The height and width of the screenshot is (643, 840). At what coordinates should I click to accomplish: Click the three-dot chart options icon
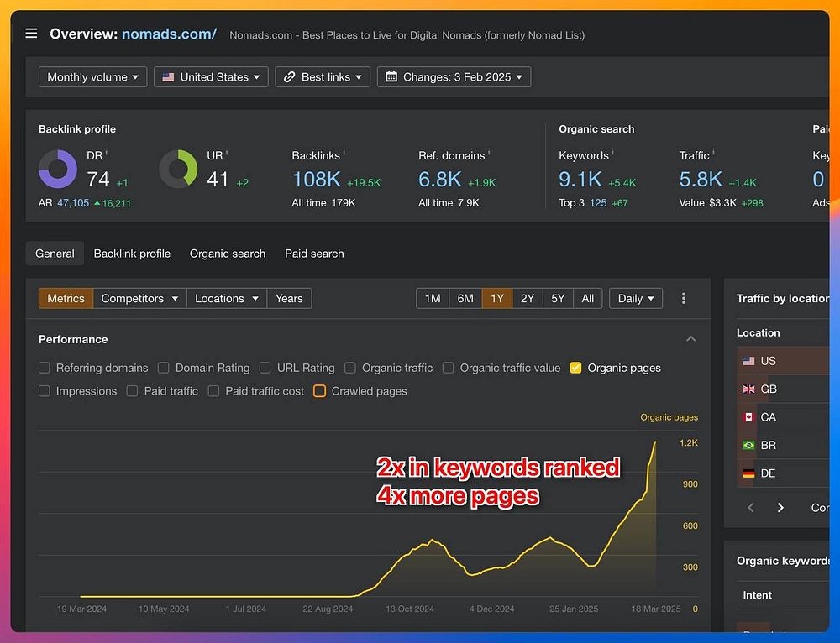[684, 298]
